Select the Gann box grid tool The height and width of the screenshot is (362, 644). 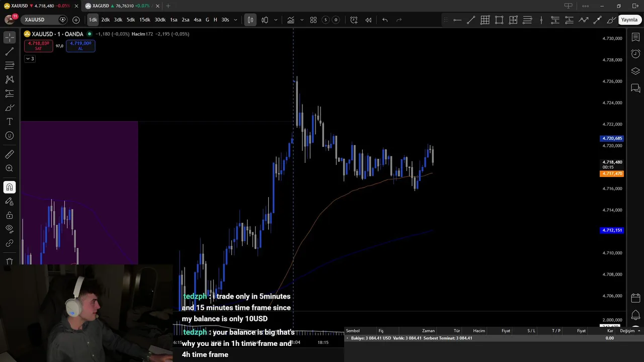coord(485,20)
